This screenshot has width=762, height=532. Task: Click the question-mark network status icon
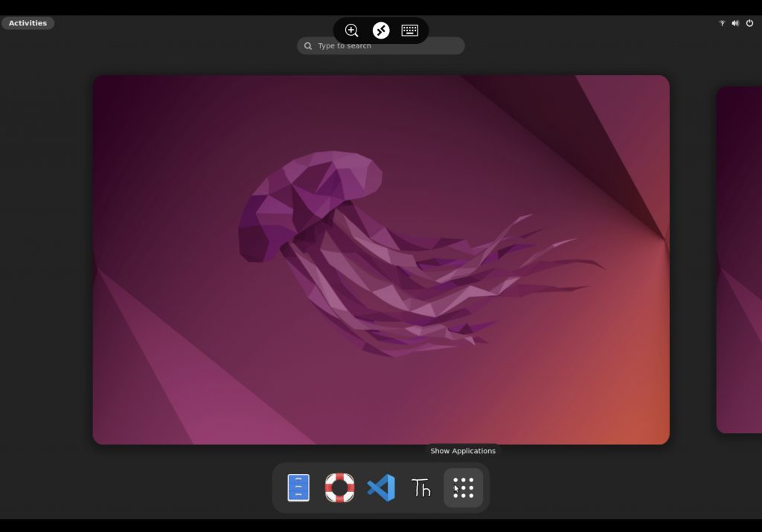tap(721, 23)
